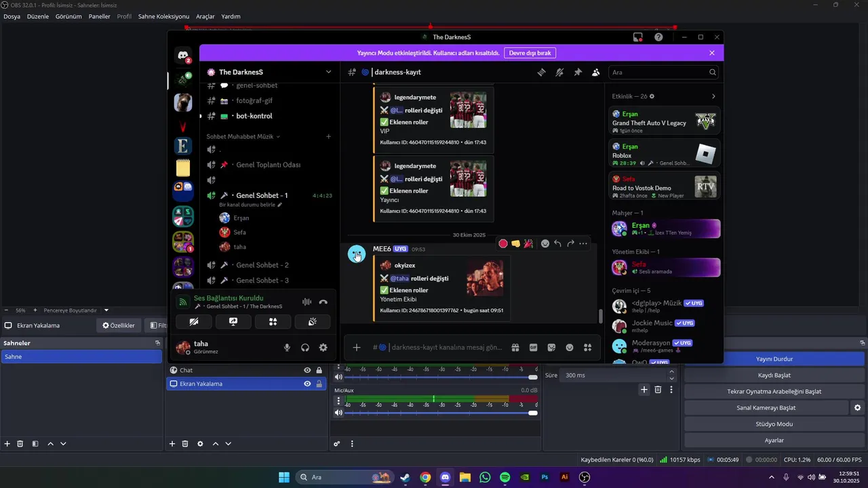Open Discord direct messages home icon
Screen dimensions: 868x488
pos(183,56)
